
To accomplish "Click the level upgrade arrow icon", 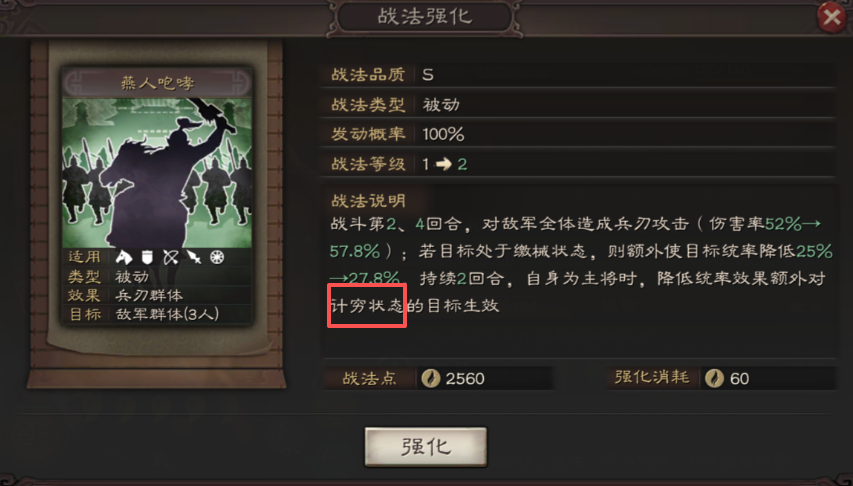I will tap(443, 164).
